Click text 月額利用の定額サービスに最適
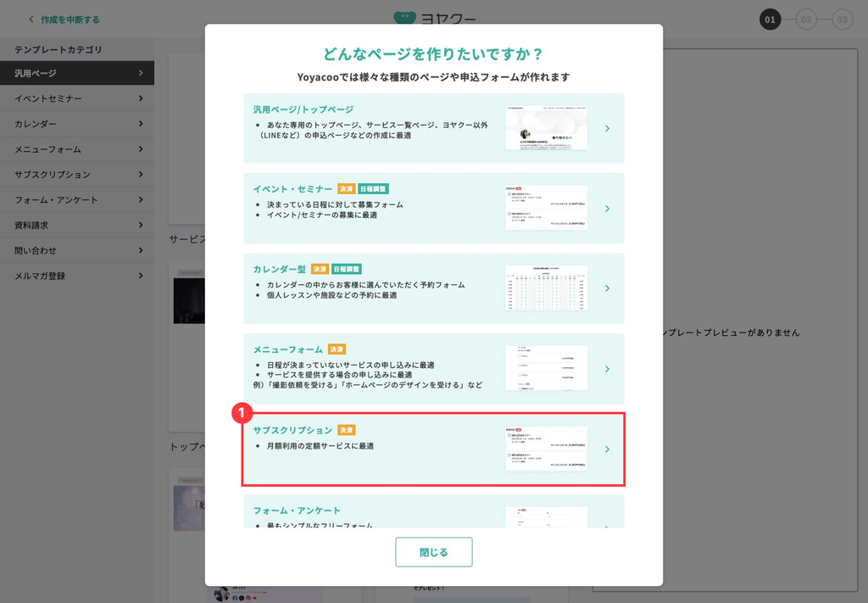This screenshot has height=603, width=868. point(320,446)
